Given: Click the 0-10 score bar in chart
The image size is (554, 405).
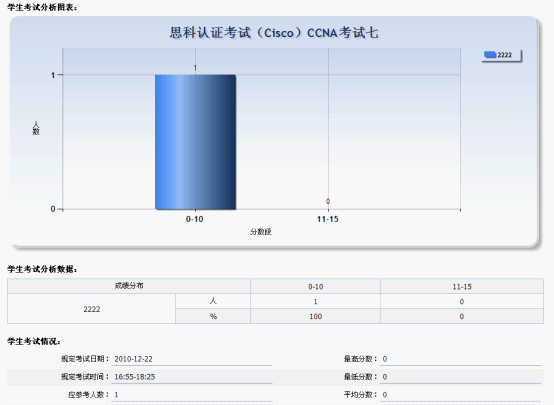Looking at the screenshot, I should point(195,142).
